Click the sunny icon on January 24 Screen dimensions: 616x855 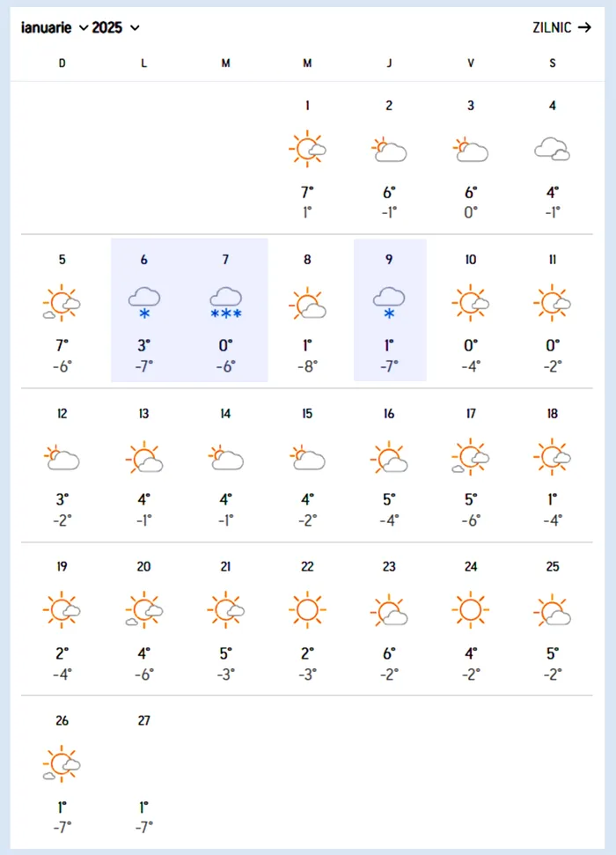(x=471, y=609)
